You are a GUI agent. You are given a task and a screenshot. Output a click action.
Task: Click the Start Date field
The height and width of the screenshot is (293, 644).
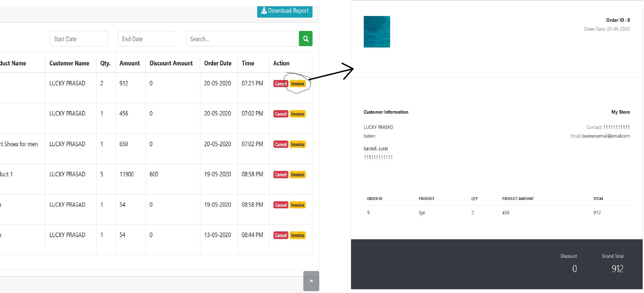[79, 39]
